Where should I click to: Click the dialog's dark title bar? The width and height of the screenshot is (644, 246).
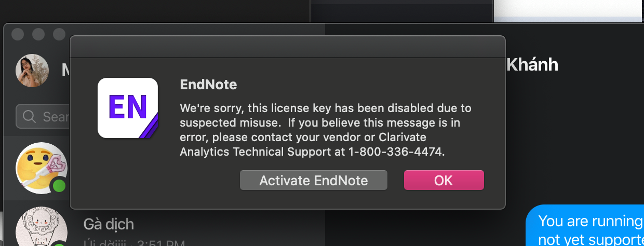click(x=288, y=47)
